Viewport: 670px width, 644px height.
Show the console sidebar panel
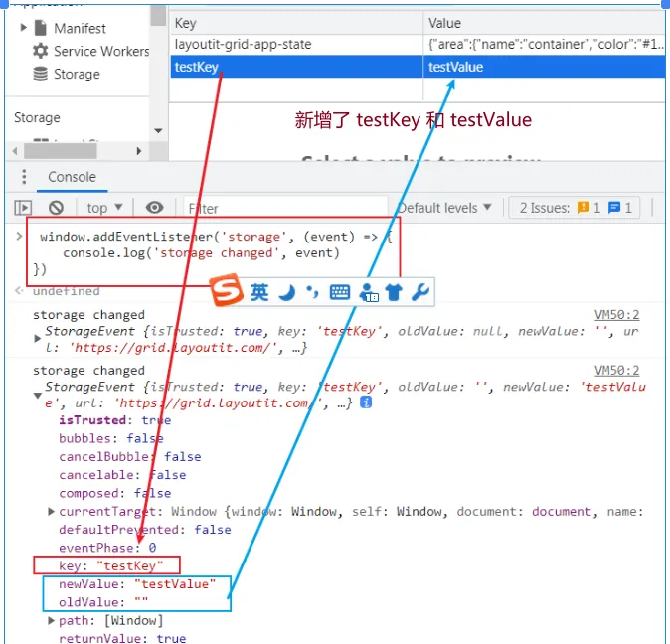[x=23, y=208]
